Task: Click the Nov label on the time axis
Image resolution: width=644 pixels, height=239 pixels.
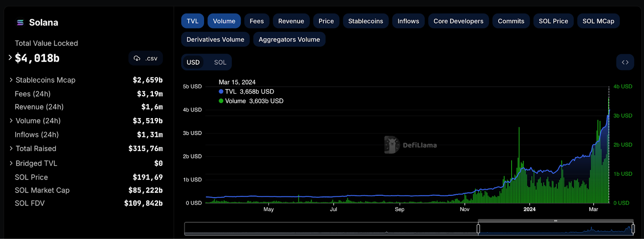Action: 464,209
